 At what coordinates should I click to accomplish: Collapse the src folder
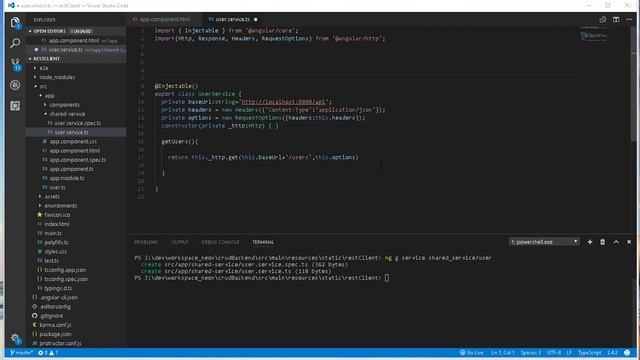tap(43, 87)
